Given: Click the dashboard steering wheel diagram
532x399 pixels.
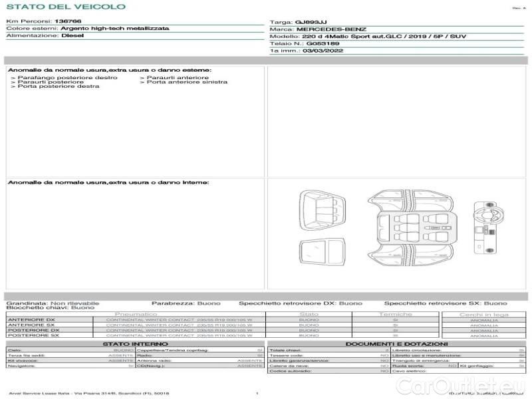Looking at the screenshot, I should click(488, 227).
